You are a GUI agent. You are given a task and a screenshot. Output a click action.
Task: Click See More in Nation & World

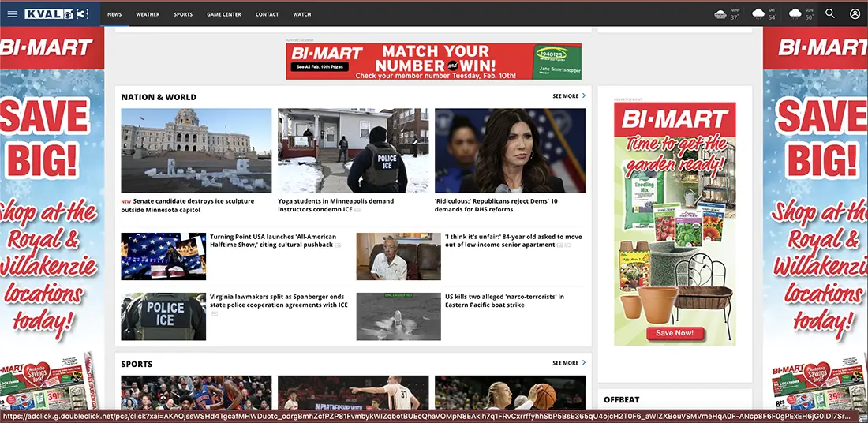coord(565,96)
